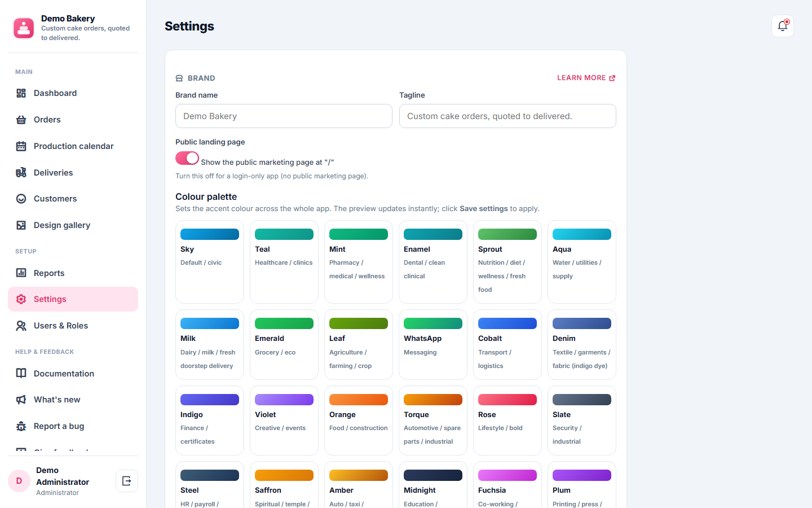Viewport: 812px width, 508px height.
Task: Click the Settings gear icon
Action: click(x=21, y=299)
